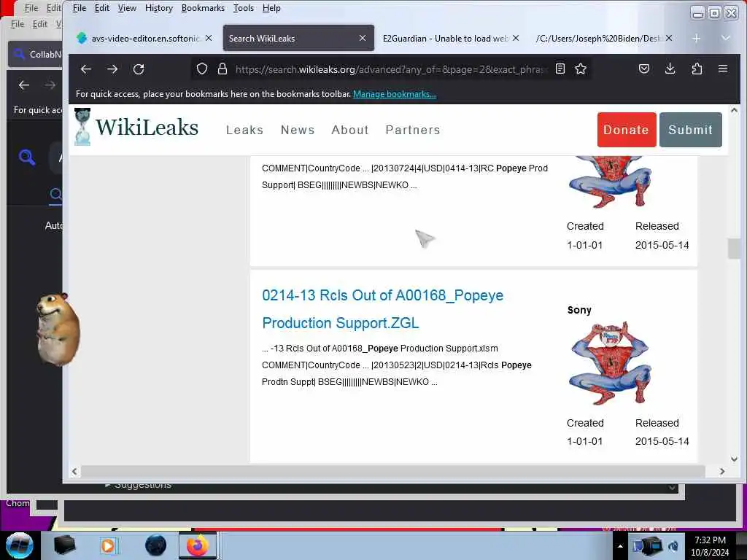The height and width of the screenshot is (560, 747).
Task: Open the Firefox Downloads panel
Action: 670,69
